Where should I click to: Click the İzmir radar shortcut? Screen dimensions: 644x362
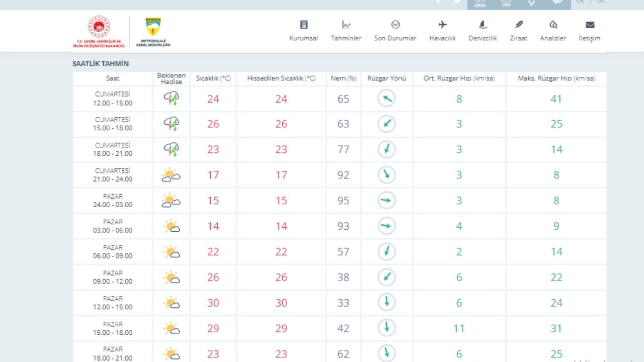[506, 3]
